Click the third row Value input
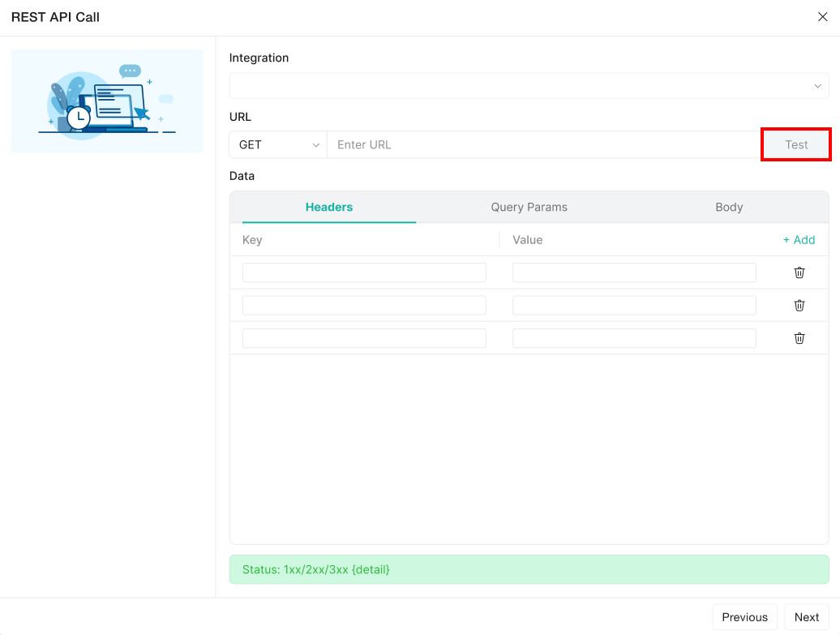This screenshot has height=635, width=840. (634, 338)
